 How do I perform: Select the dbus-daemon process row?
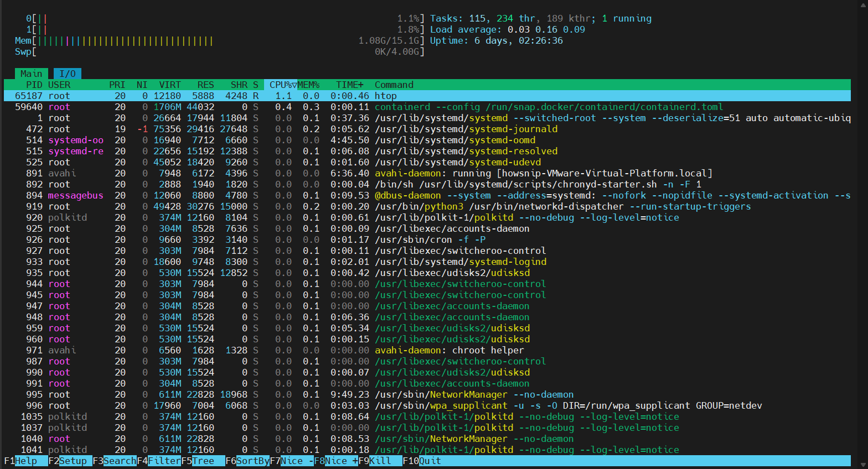click(427, 195)
